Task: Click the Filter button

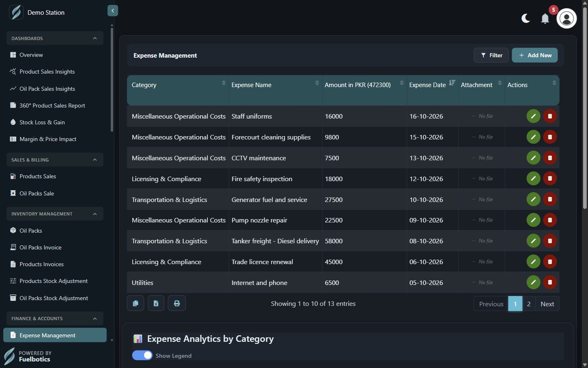Action: (x=491, y=55)
